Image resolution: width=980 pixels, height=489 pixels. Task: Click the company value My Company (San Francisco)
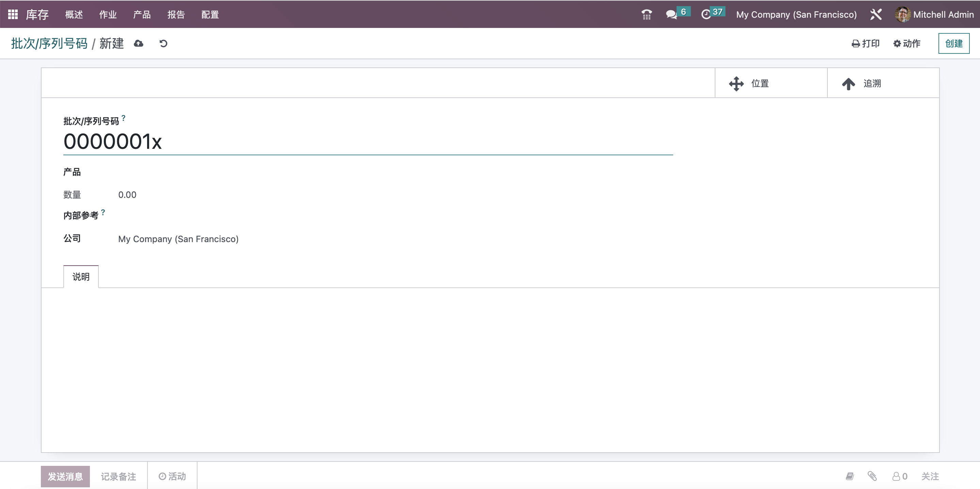(178, 239)
